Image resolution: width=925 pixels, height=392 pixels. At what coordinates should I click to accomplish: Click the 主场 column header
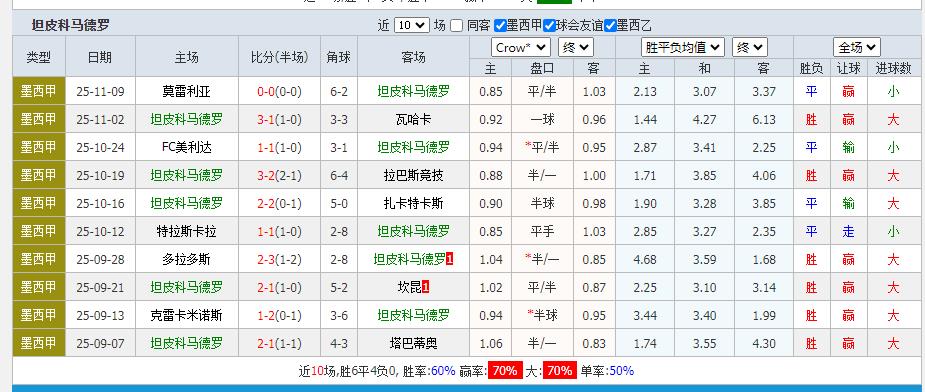(x=186, y=57)
